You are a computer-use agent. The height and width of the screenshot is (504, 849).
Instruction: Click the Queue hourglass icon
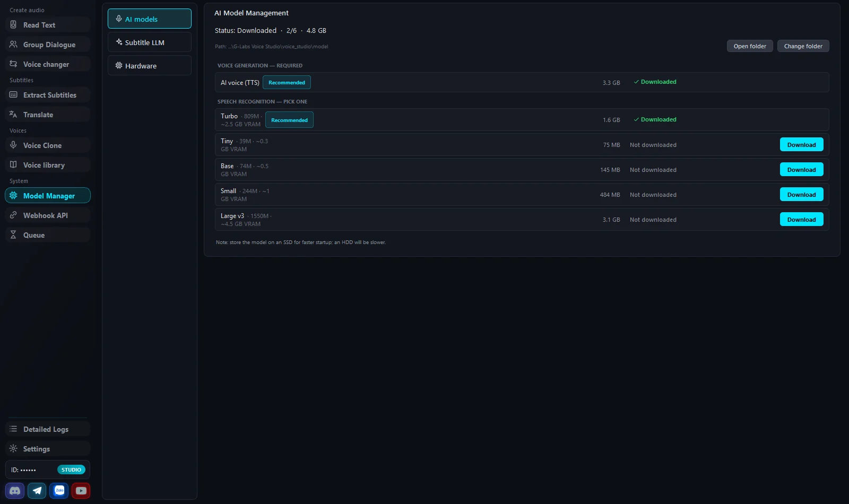click(x=13, y=235)
